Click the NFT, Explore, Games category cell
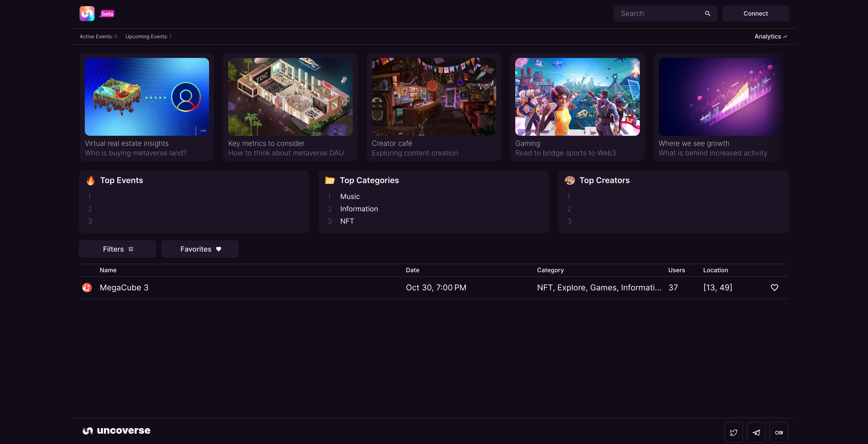 pyautogui.click(x=599, y=287)
